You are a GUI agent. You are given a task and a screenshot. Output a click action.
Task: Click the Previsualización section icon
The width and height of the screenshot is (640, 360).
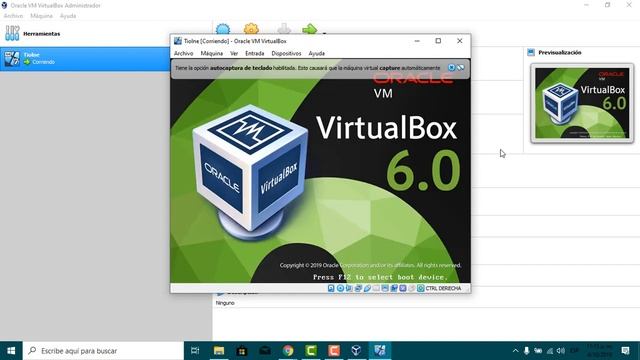(531, 52)
